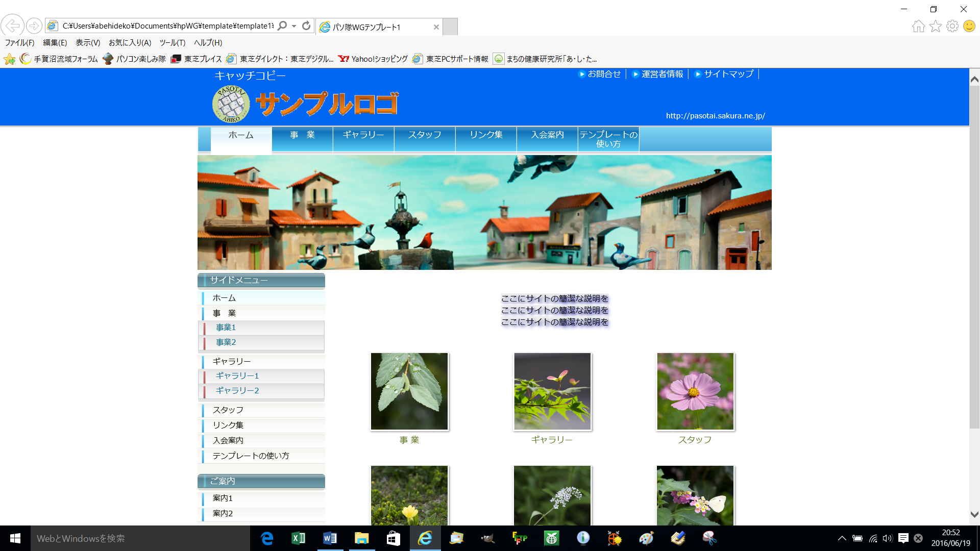Close the パソ隊WGテンプレート1 tab

pos(436,27)
